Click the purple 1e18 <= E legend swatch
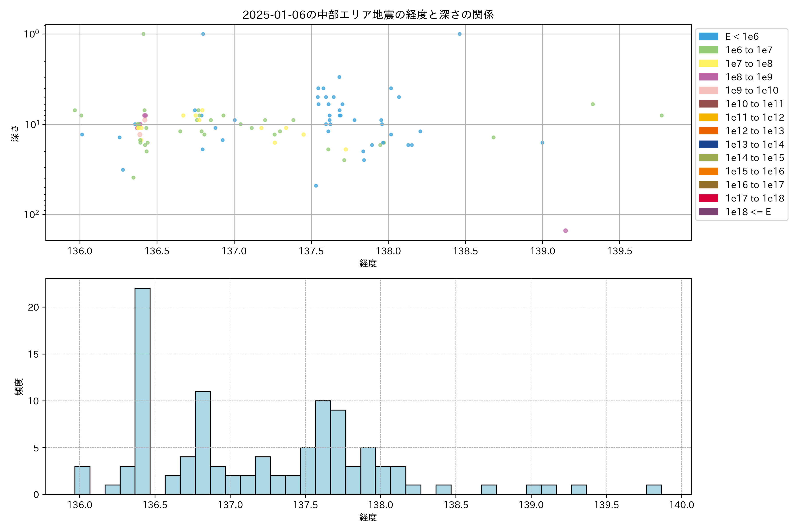 708,212
